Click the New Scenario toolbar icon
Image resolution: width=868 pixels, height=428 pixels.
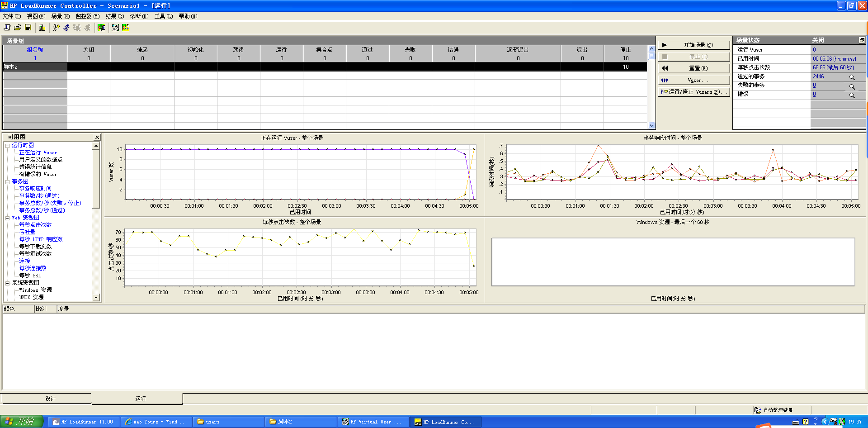point(7,28)
